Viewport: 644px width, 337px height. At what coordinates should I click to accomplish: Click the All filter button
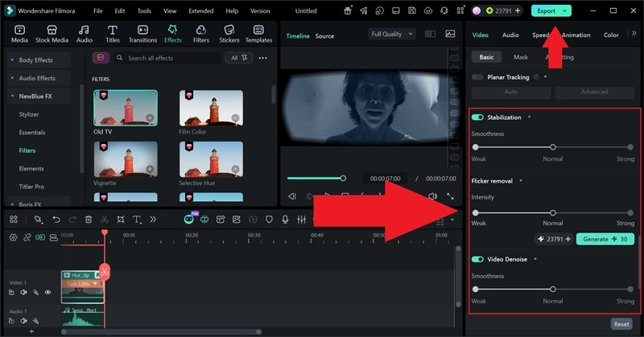(x=238, y=58)
